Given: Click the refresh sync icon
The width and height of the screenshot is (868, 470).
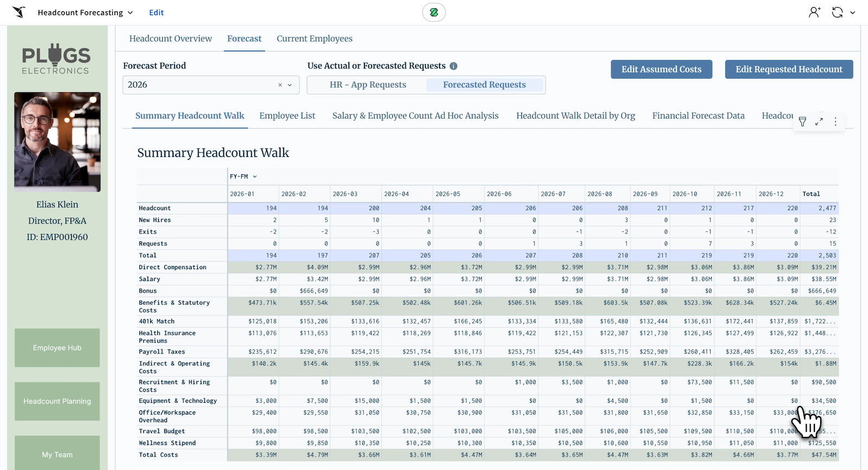Looking at the screenshot, I should click(x=838, y=12).
